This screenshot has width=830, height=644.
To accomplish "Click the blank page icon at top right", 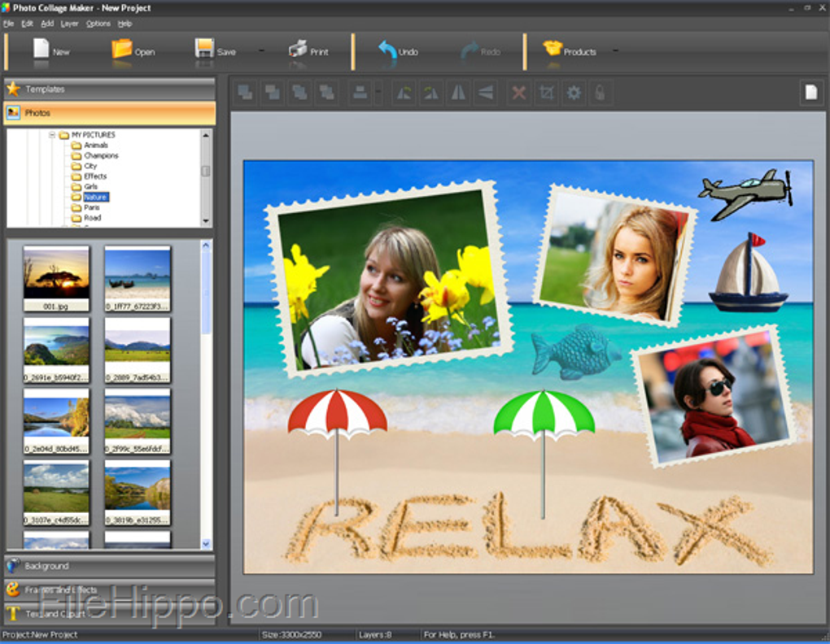I will click(810, 92).
